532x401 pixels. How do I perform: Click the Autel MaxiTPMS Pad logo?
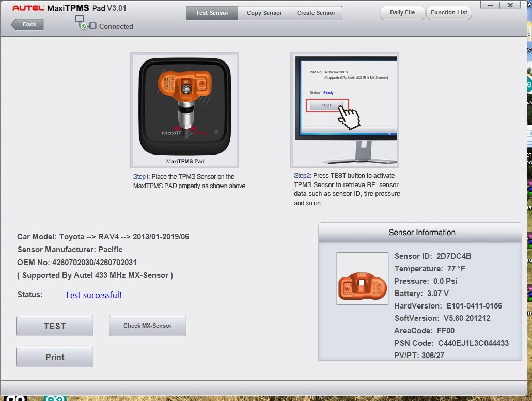click(x=69, y=8)
